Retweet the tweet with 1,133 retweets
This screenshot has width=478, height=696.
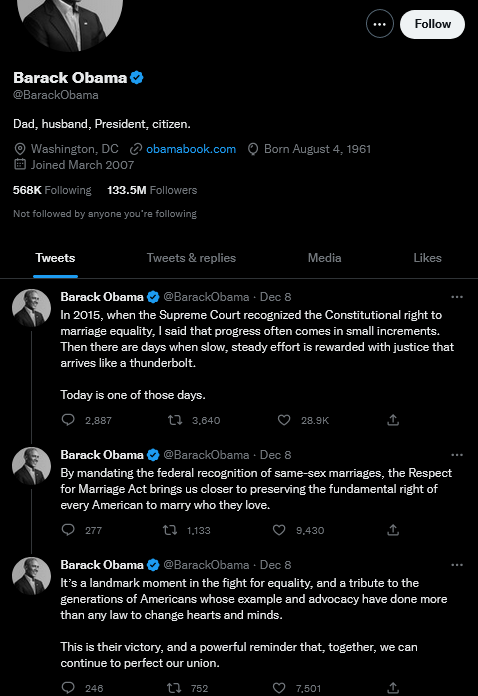coord(170,530)
